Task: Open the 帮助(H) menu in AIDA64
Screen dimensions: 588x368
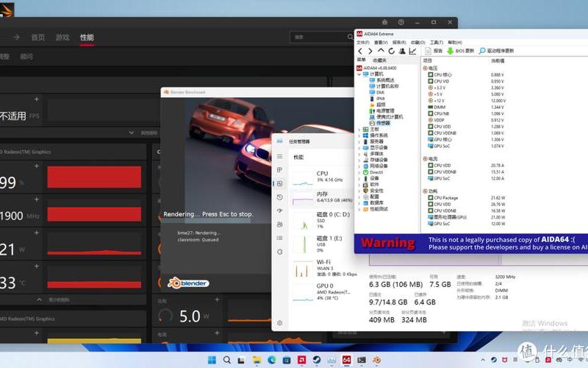Action: pos(454,43)
